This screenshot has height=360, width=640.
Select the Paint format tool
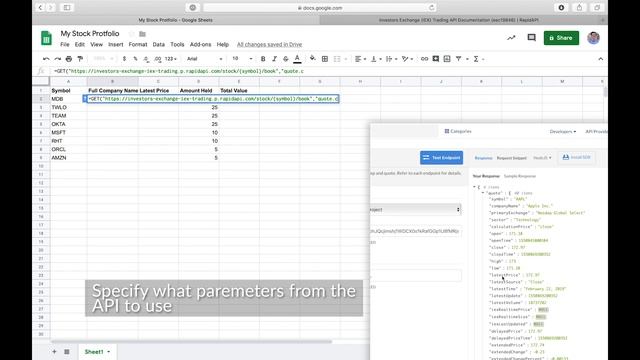tap(80, 59)
